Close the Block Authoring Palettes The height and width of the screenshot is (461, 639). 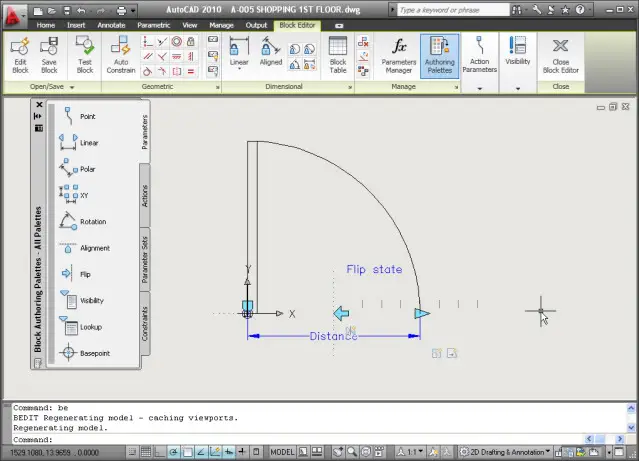click(39, 105)
